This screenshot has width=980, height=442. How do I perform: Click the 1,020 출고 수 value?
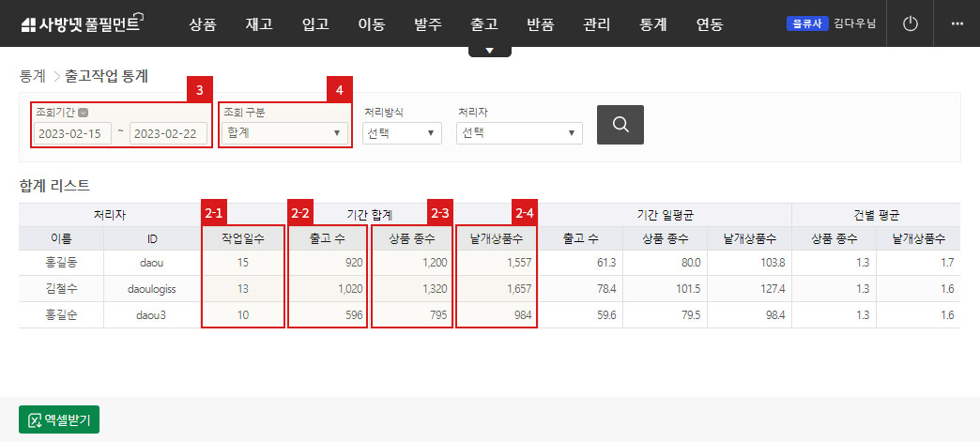tap(349, 289)
